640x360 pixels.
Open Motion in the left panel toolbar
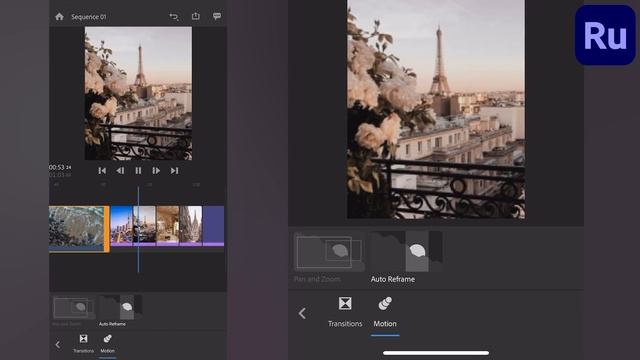pos(107,343)
